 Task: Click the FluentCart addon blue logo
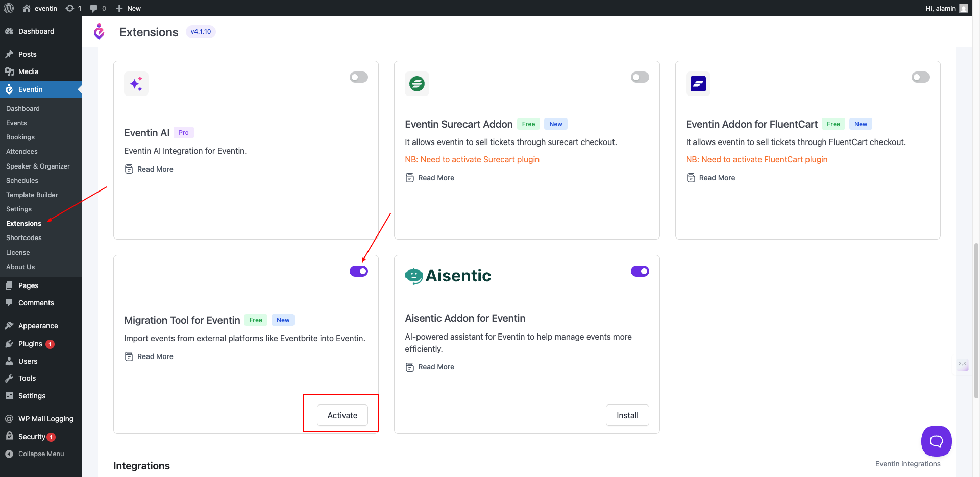[x=698, y=84]
